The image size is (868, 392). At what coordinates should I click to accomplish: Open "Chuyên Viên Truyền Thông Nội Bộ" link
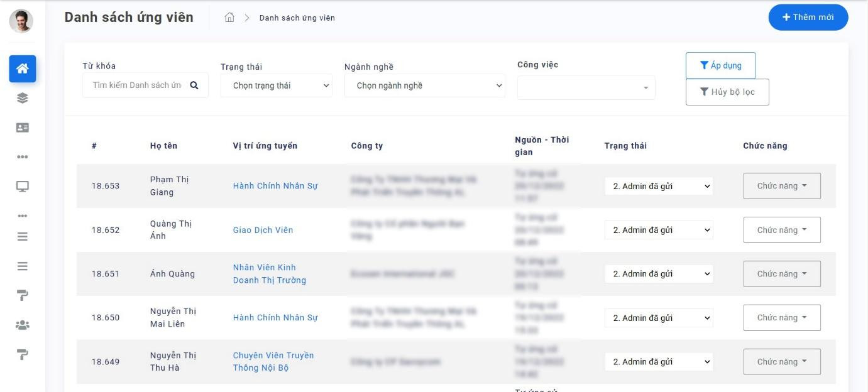273,362
